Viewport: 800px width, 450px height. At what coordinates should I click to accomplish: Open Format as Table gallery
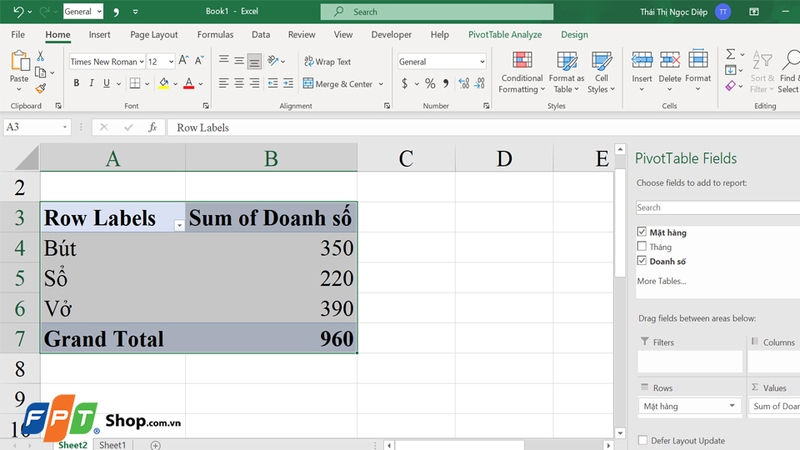pyautogui.click(x=566, y=72)
